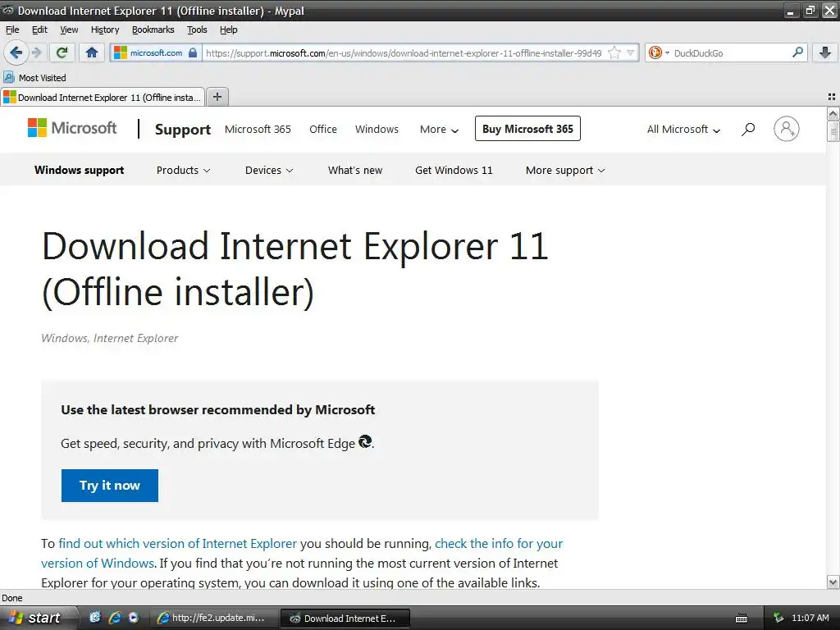Open a new tab with the plus button

pyautogui.click(x=217, y=97)
